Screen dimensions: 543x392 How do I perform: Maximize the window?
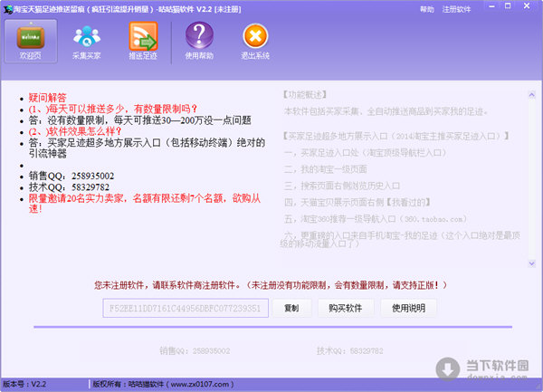(508, 6)
